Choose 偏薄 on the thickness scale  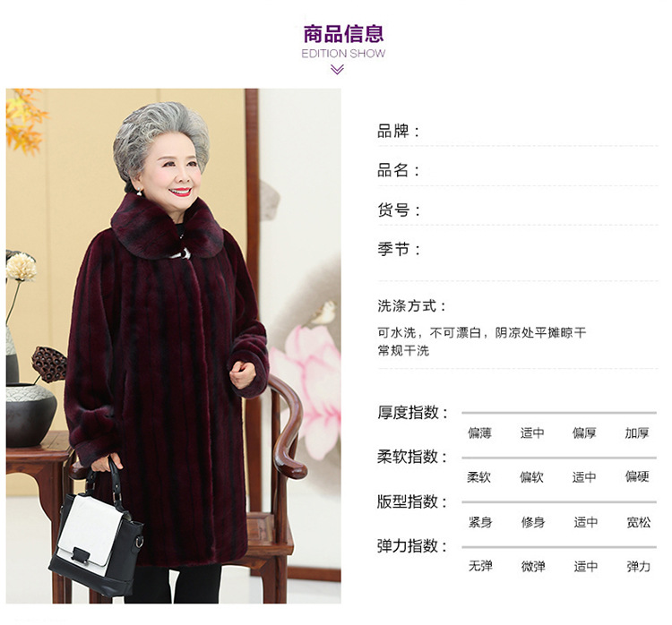click(479, 433)
